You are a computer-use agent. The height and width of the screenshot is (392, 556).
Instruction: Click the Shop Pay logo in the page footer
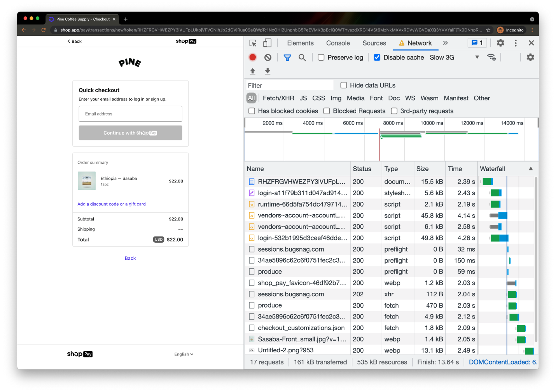80,354
